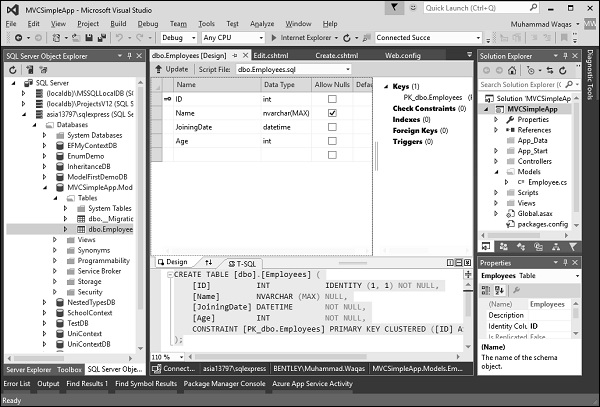Viewport: 600px width, 407px height.
Task: Click in the Quick Launch search box
Action: 477,8
